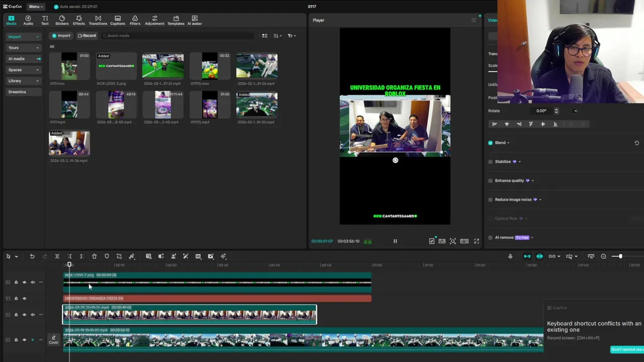The image size is (644, 362).
Task: Pause playback in the Player
Action: point(395,241)
